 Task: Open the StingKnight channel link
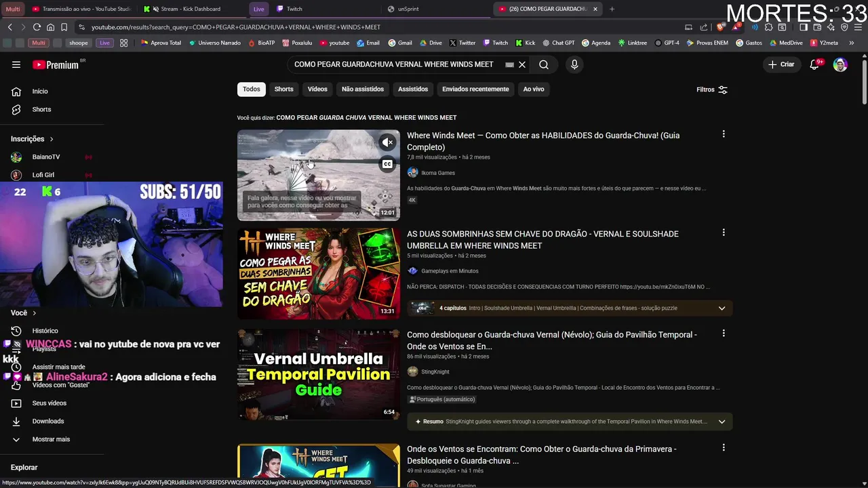click(x=435, y=371)
